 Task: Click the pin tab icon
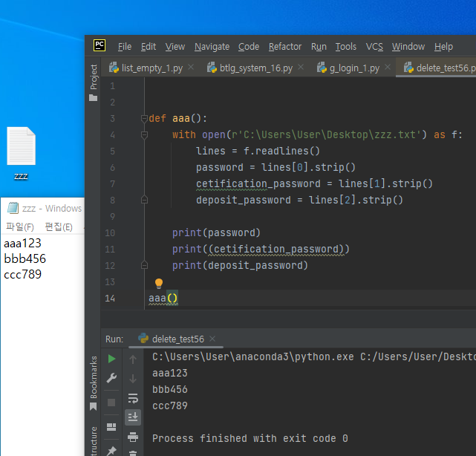111,451
